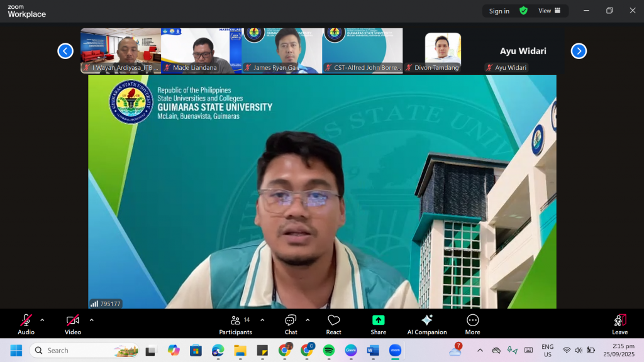Viewport: 644px width, 362px height.
Task: Expand video settings arrow beside Video
Action: coord(91,320)
